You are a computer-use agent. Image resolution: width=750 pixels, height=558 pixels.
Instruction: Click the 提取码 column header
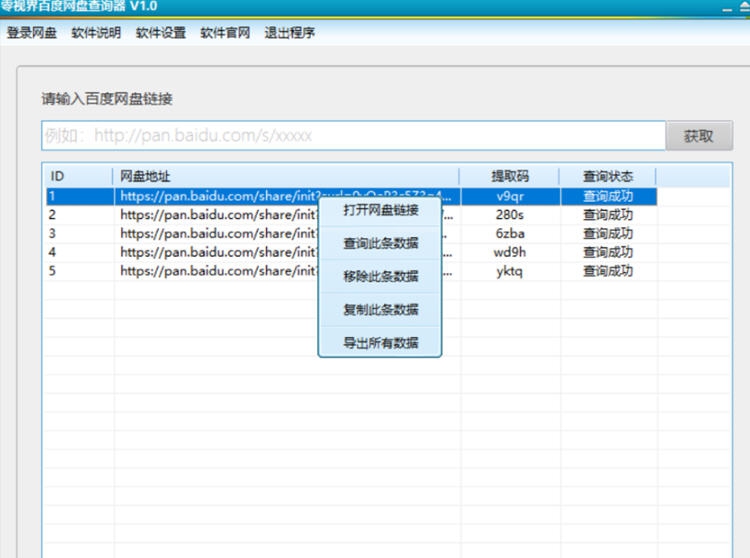click(x=510, y=176)
